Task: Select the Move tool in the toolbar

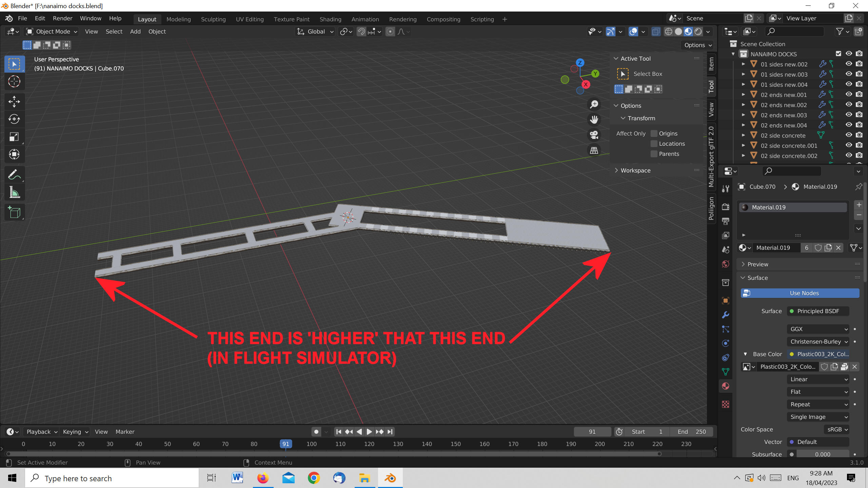Action: pos(14,101)
